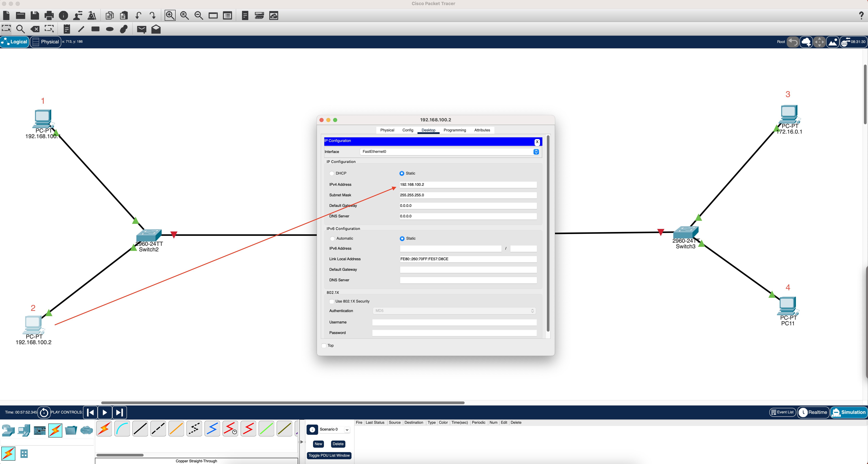Open the Programming tab
The height and width of the screenshot is (464, 868).
click(x=454, y=130)
